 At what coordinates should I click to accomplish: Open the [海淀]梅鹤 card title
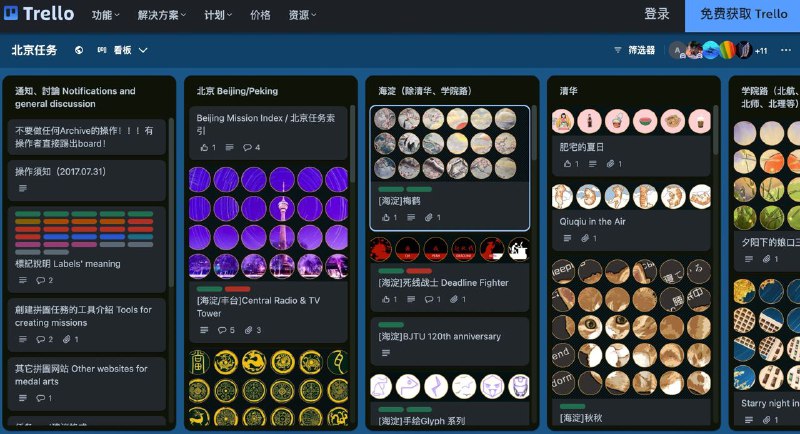point(399,201)
